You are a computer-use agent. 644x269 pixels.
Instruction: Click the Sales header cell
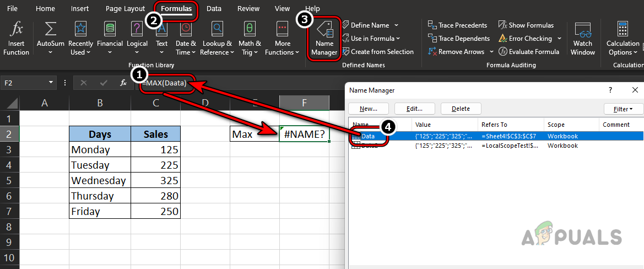(156, 134)
